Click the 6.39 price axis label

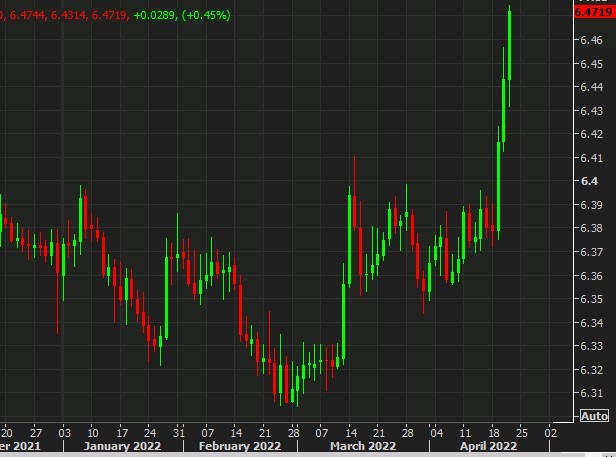point(591,205)
